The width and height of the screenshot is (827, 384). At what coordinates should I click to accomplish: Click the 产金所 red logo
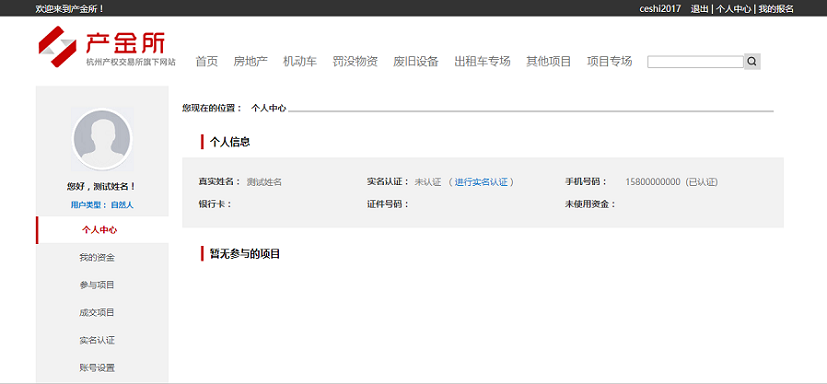tap(101, 46)
